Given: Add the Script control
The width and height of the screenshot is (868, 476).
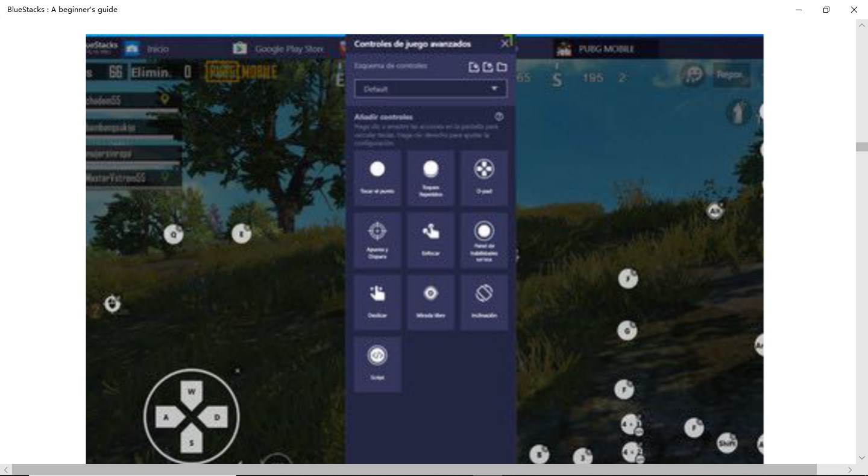Looking at the screenshot, I should pos(377,364).
